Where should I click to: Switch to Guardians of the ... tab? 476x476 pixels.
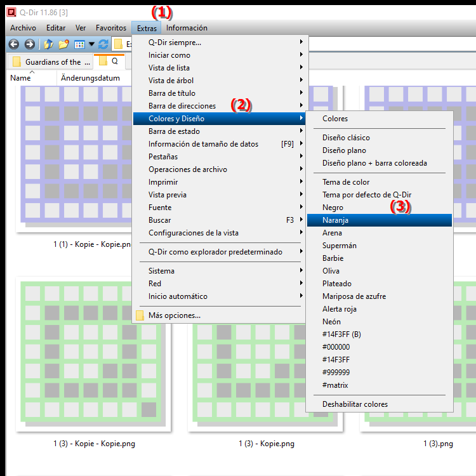[x=51, y=62]
